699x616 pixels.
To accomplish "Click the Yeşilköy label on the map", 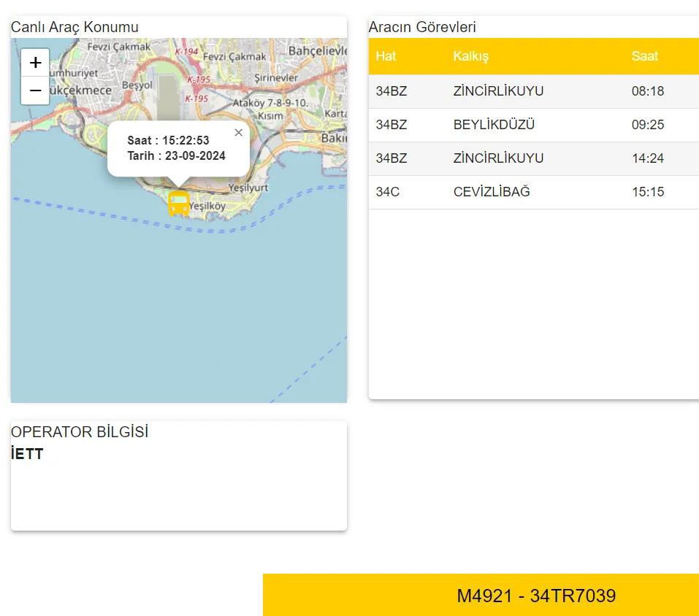I will tap(207, 207).
